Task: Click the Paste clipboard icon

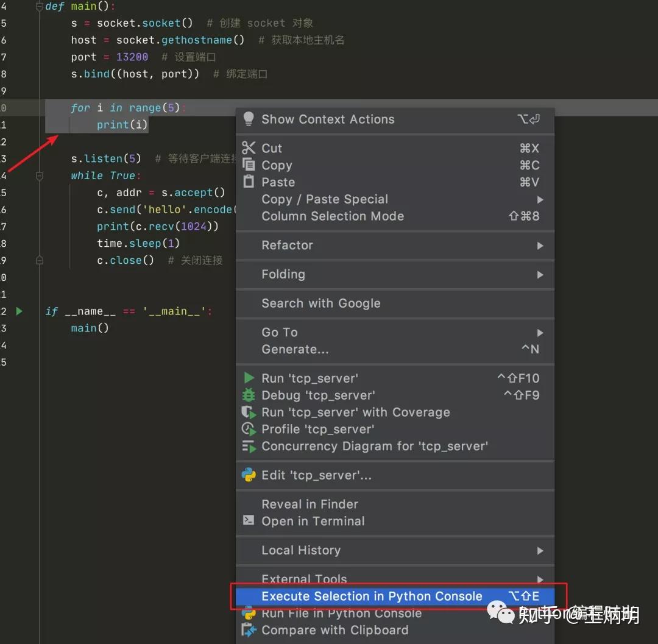Action: (x=249, y=182)
